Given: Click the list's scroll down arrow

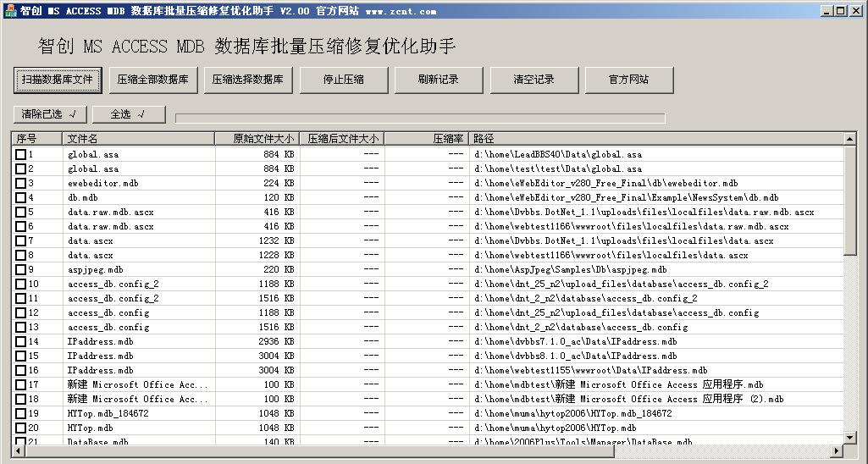Looking at the screenshot, I should (850, 438).
